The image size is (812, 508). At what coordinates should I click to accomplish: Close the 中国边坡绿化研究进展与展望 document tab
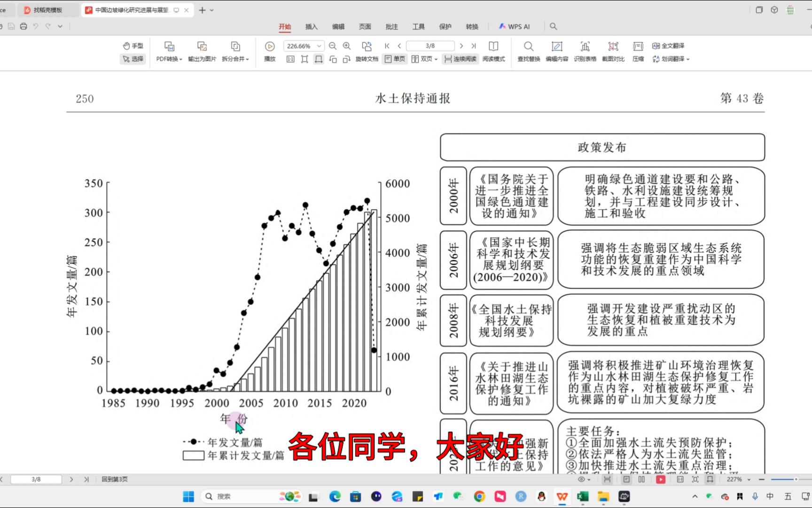point(187,10)
